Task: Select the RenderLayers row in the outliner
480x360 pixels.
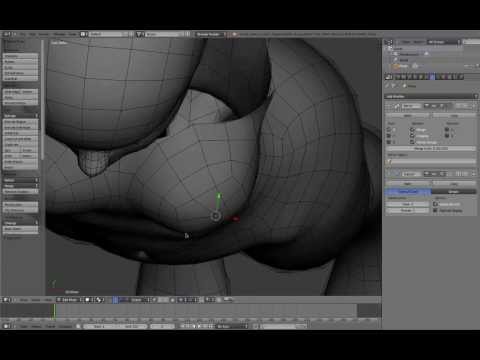Action: pyautogui.click(x=409, y=54)
